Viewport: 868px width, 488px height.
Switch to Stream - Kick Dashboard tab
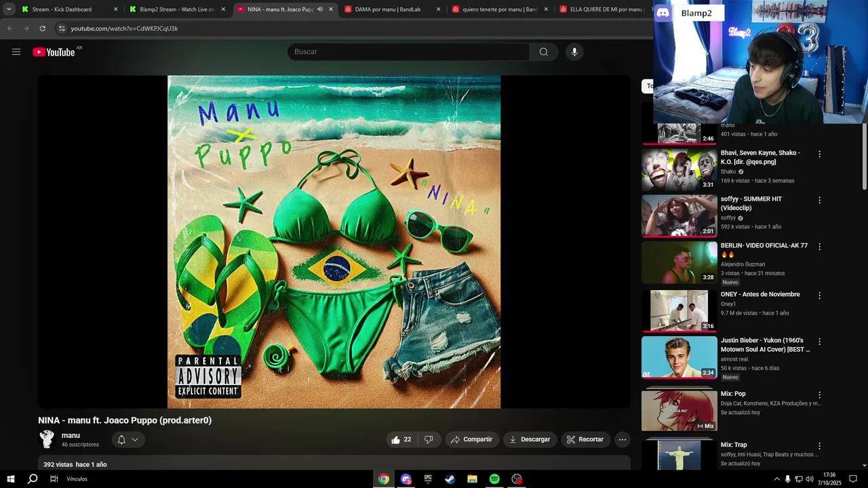[x=68, y=9]
